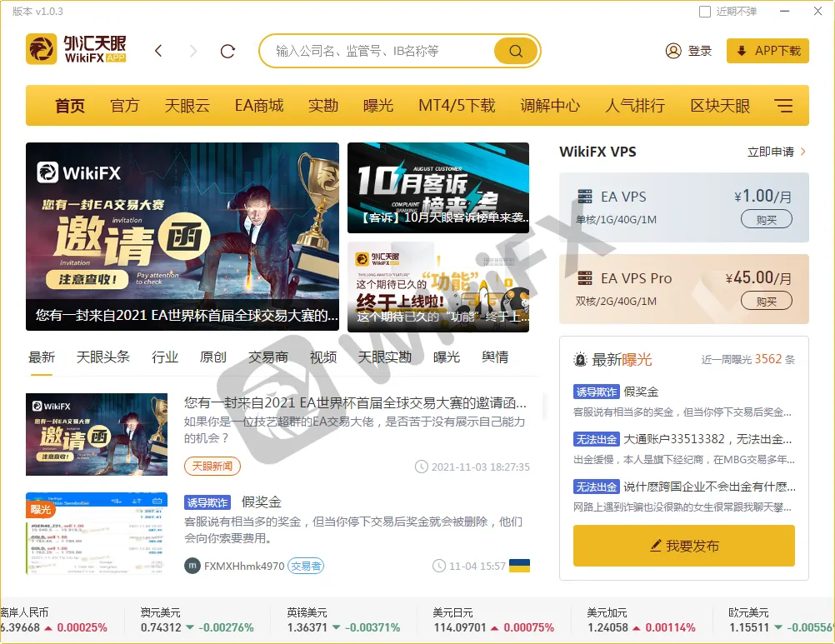Image resolution: width=835 pixels, height=644 pixels.
Task: Click the EA VPS Pro server icon
Action: pyautogui.click(x=585, y=277)
